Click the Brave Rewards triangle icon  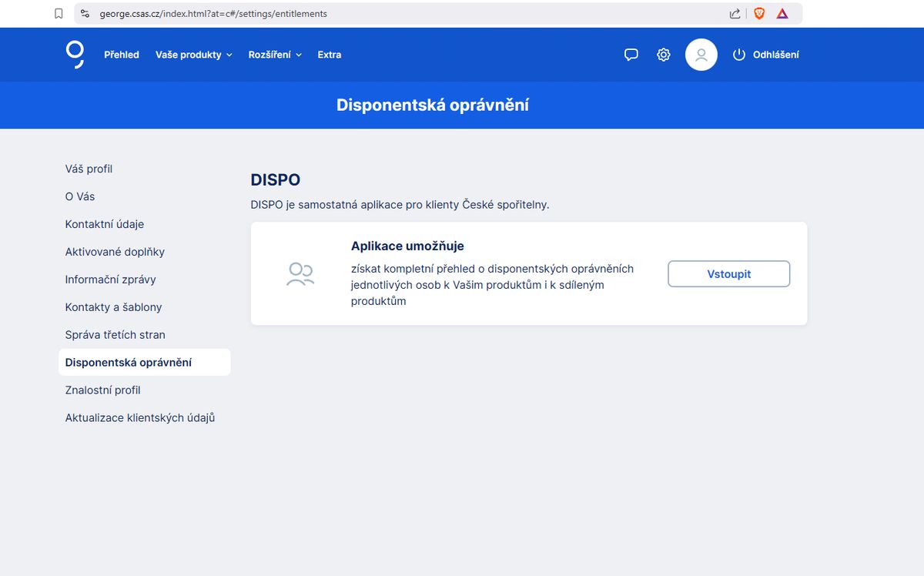pyautogui.click(x=782, y=14)
